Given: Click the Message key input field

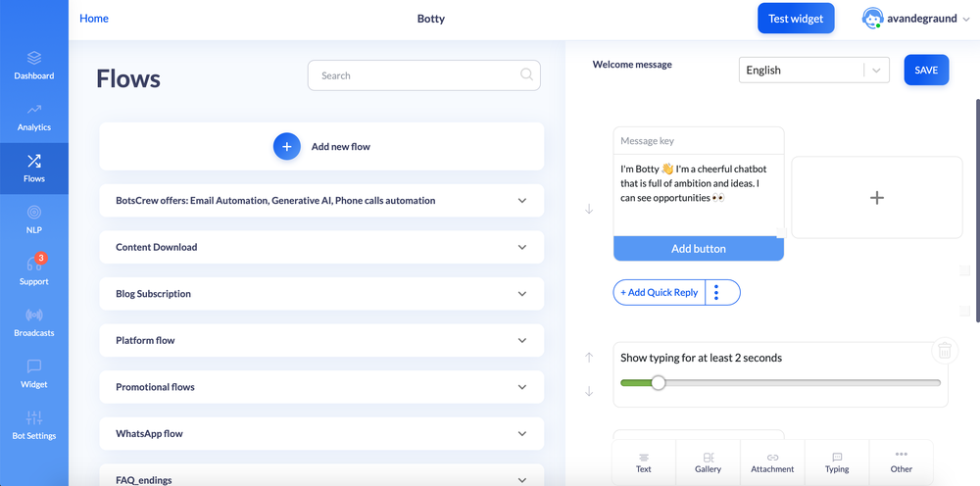Looking at the screenshot, I should [x=699, y=140].
